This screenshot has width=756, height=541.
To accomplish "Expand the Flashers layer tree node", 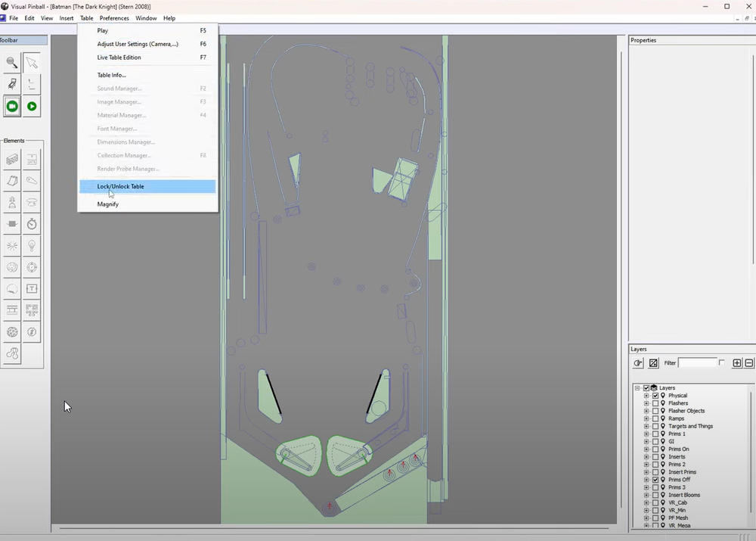I will coord(646,403).
